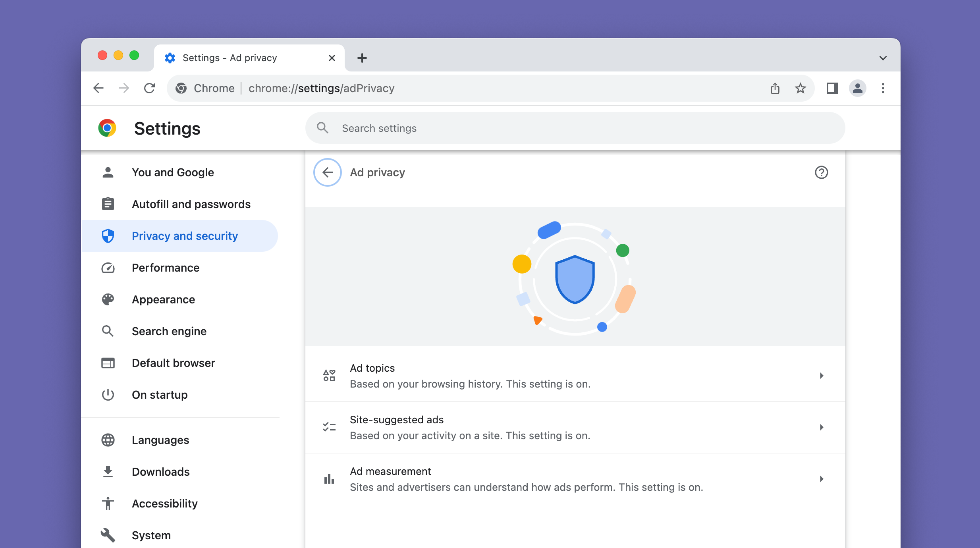Open the Ad measurement details chevron
Image resolution: width=980 pixels, height=548 pixels.
click(x=821, y=479)
